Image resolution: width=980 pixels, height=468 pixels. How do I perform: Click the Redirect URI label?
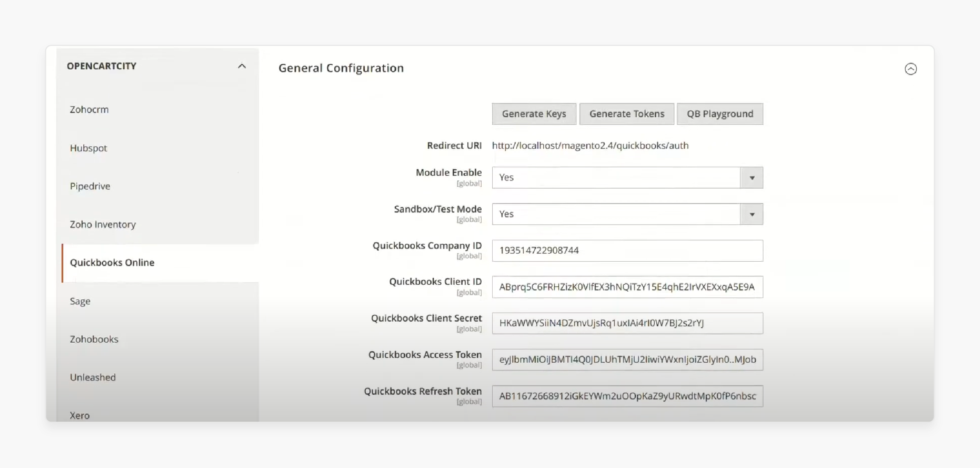[454, 146]
